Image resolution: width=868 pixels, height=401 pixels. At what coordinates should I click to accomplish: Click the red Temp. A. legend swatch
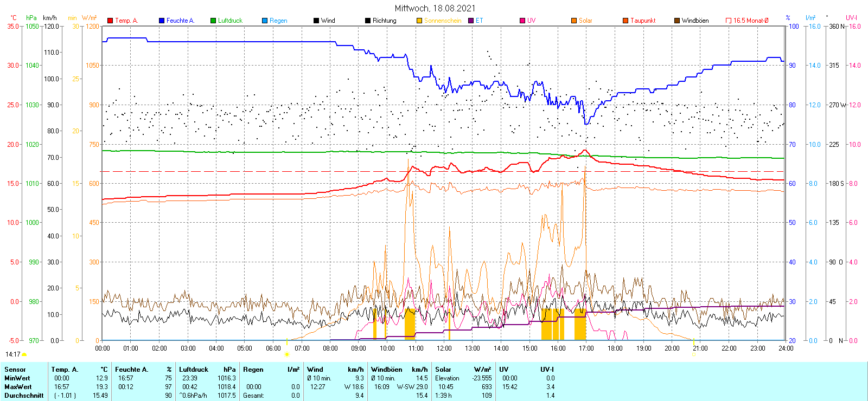click(x=110, y=21)
